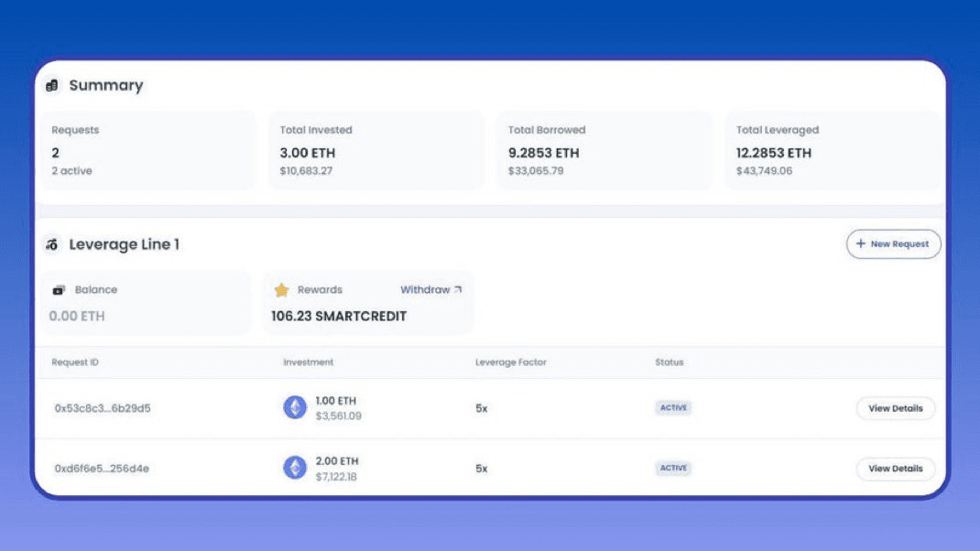Click the request ID 0xd6f6e5...256d4e
The height and width of the screenshot is (551, 980).
102,469
